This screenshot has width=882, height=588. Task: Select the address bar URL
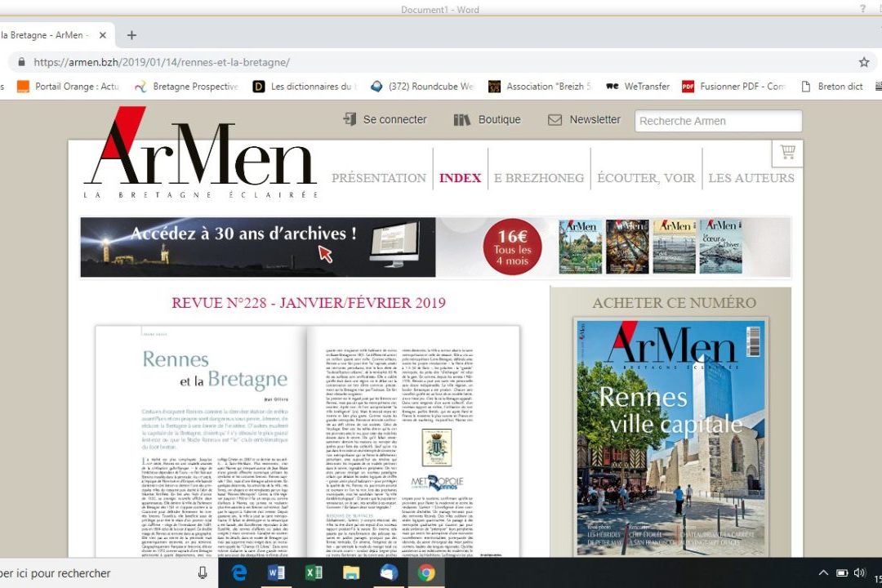[162, 62]
